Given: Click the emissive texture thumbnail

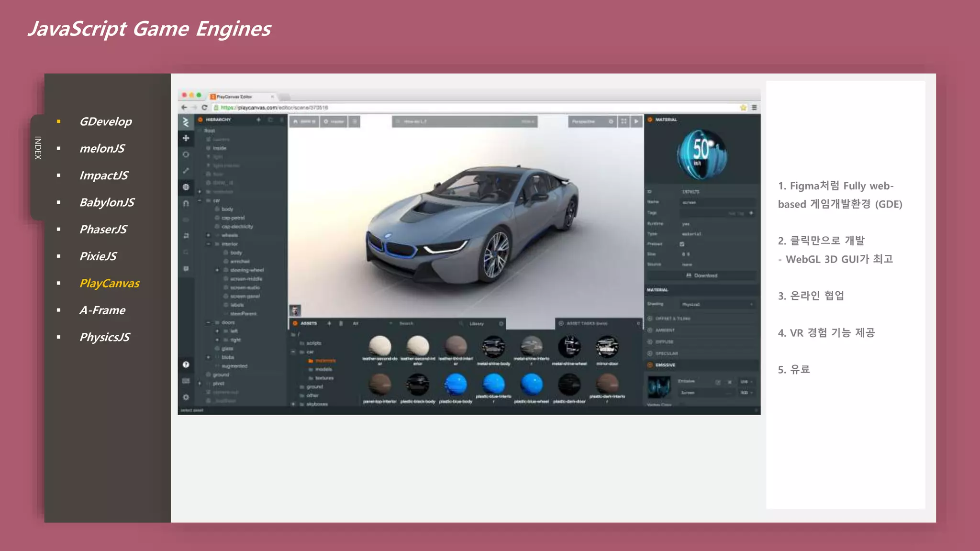Looking at the screenshot, I should click(x=658, y=387).
